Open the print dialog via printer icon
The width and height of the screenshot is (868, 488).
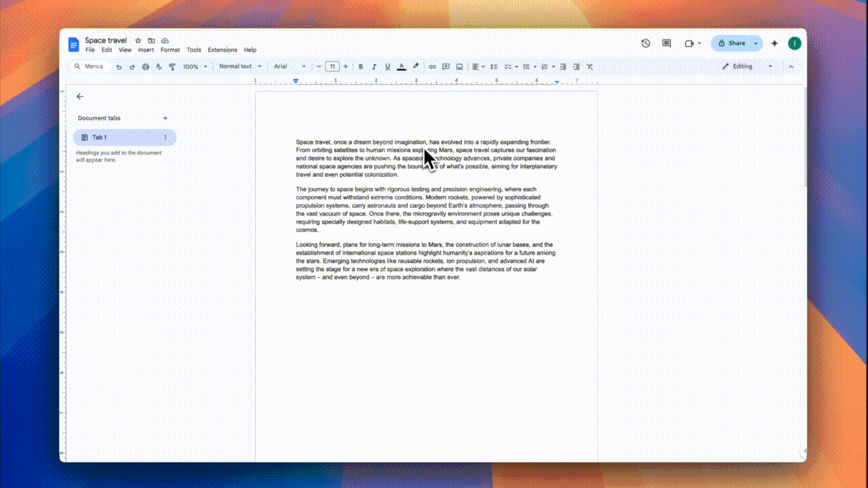(145, 66)
